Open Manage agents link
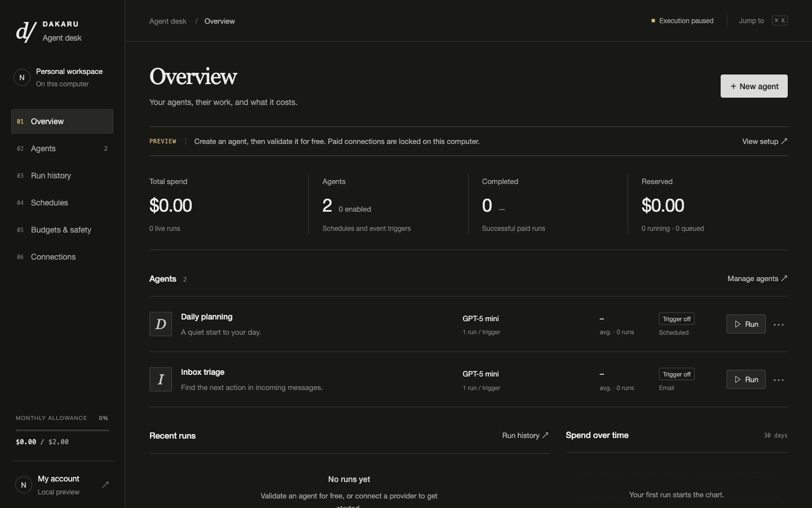Screen dimensions: 812x508 tap(757, 279)
